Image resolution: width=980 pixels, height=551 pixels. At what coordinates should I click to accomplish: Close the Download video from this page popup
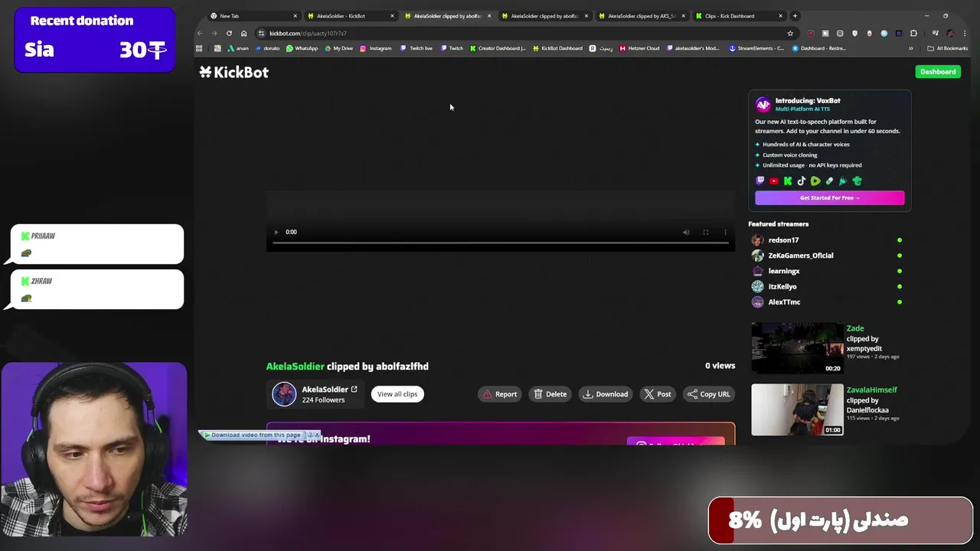pyautogui.click(x=317, y=435)
